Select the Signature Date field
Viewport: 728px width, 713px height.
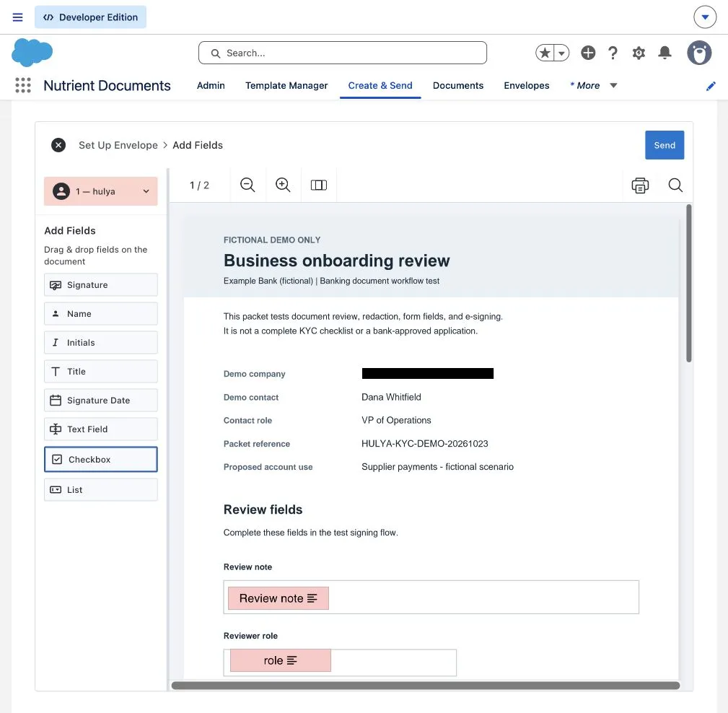101,400
